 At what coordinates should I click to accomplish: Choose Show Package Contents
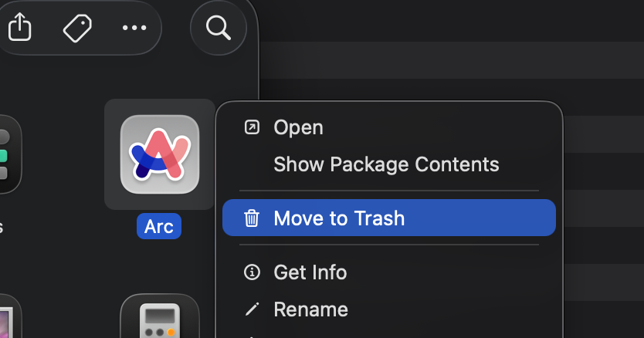pyautogui.click(x=388, y=164)
